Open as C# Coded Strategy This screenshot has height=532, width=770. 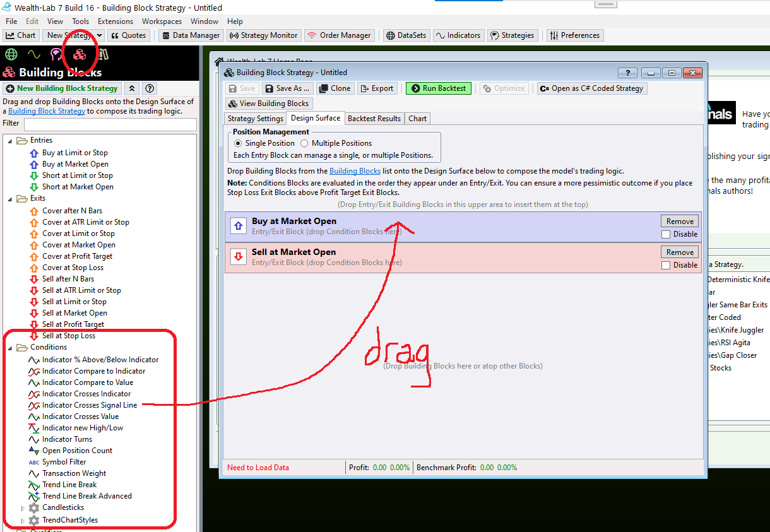592,88
